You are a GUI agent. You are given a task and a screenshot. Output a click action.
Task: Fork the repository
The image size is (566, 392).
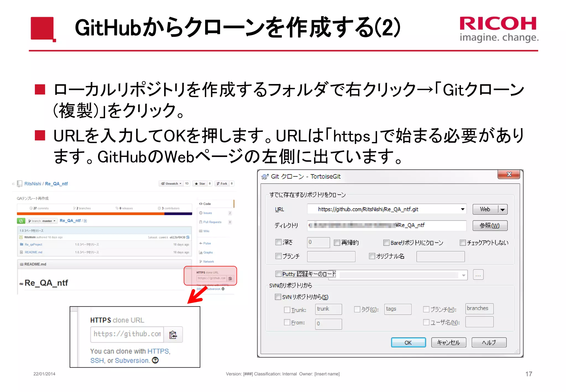222,184
